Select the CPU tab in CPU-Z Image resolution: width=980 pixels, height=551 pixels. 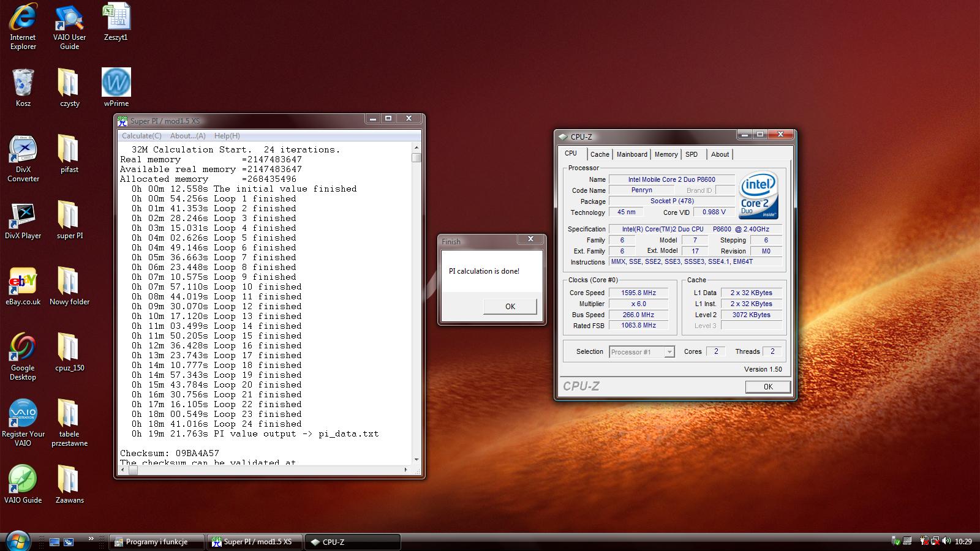(571, 153)
